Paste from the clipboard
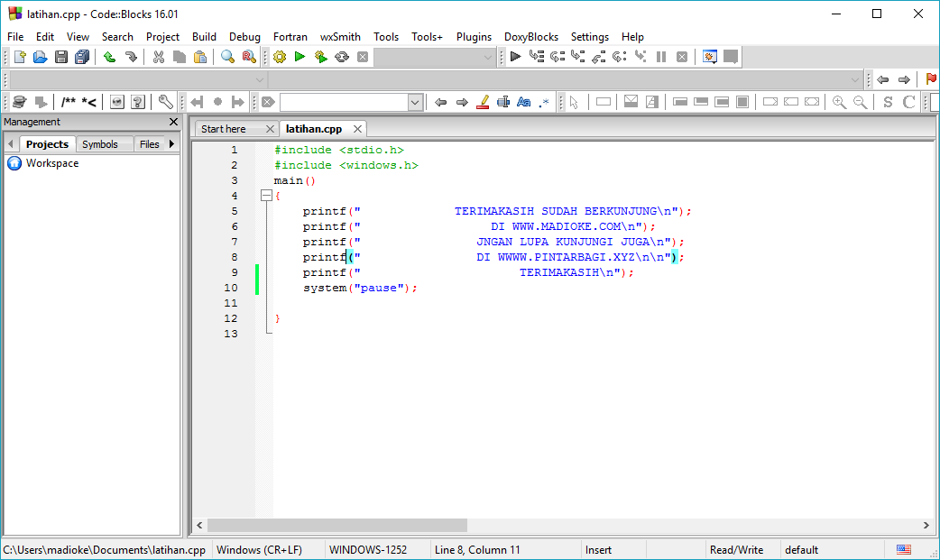Image resolution: width=940 pixels, height=560 pixels. (x=199, y=56)
